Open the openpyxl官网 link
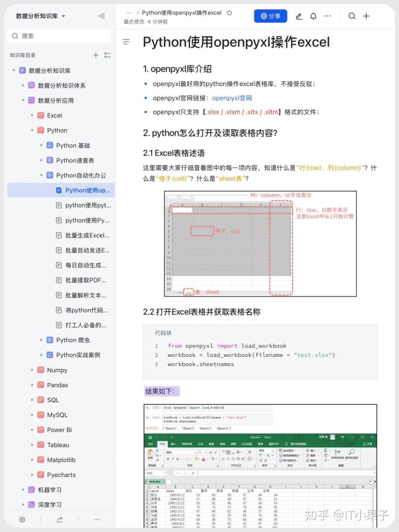This screenshot has height=532, width=399. click(232, 98)
